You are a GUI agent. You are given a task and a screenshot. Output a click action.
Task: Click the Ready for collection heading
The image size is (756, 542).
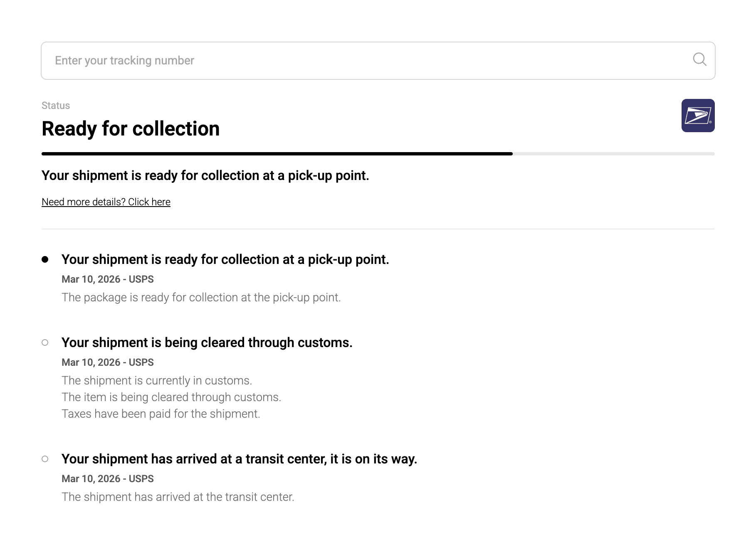(130, 129)
